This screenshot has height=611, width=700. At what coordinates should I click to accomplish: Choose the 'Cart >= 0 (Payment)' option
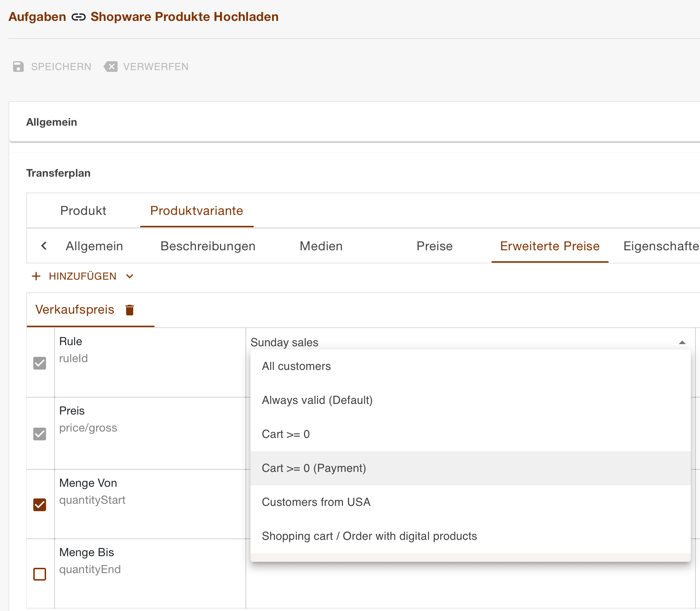pos(470,468)
